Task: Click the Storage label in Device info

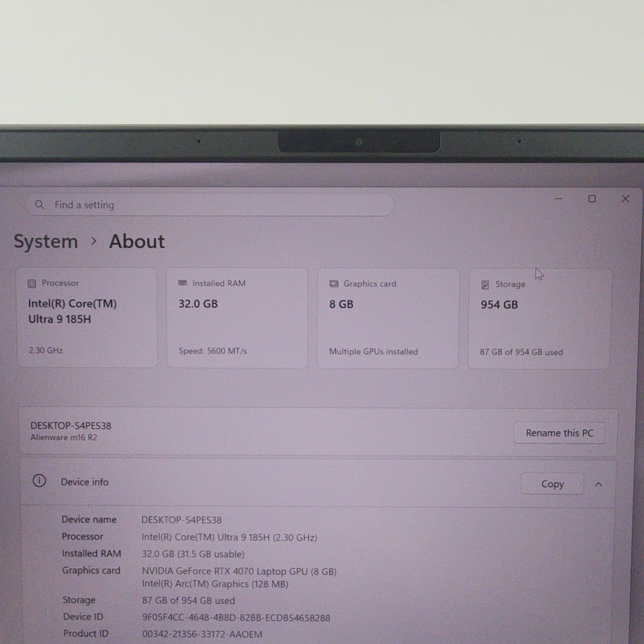Action: click(x=79, y=600)
